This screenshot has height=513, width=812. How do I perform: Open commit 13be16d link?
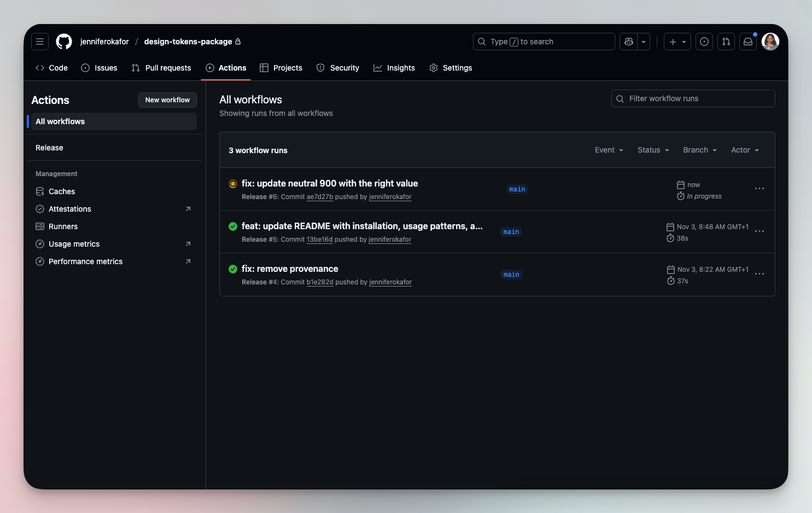(320, 240)
